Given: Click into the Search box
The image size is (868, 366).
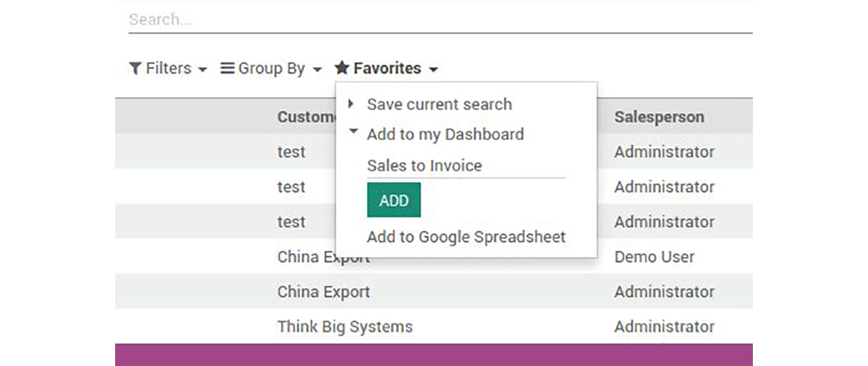Looking at the screenshot, I should (439, 20).
